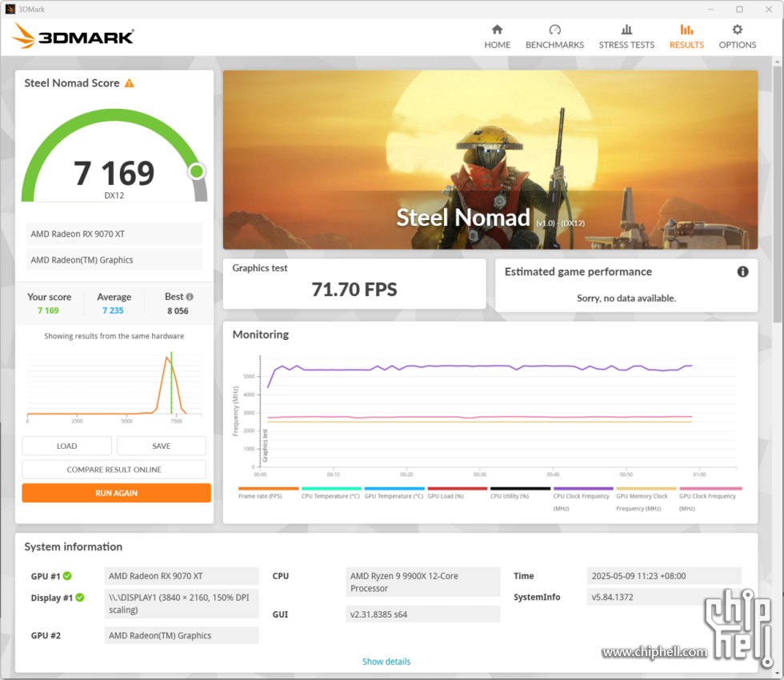Click the Average score 7 235
The image size is (784, 680).
[x=113, y=310]
